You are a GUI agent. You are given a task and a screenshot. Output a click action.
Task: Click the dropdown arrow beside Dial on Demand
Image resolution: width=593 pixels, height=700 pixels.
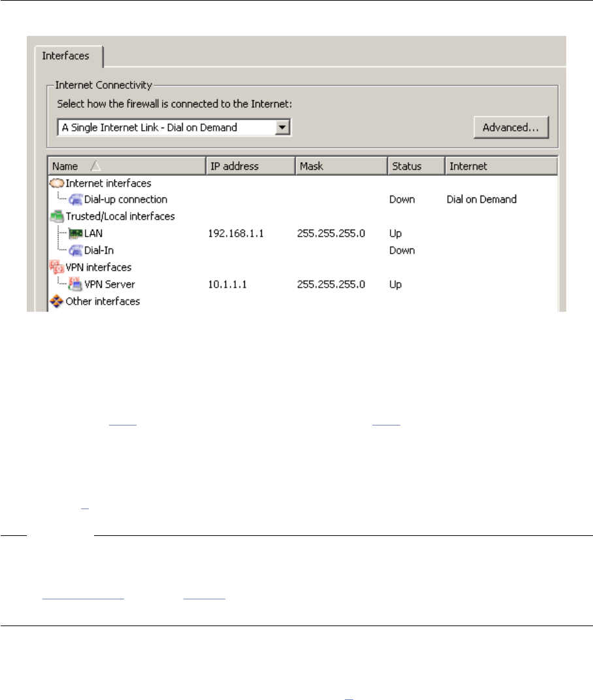pos(282,127)
